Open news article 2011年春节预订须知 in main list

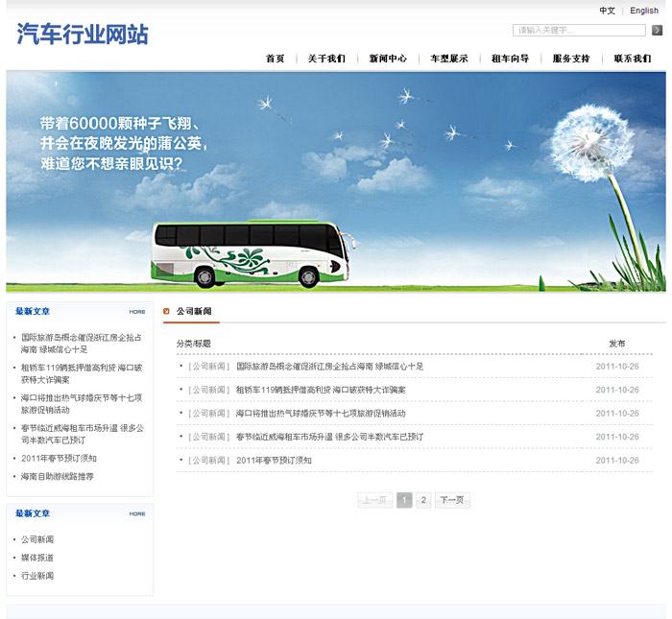[x=274, y=461]
